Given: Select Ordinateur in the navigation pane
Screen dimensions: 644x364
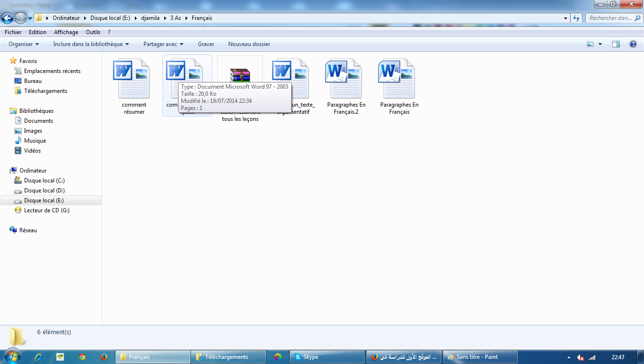Looking at the screenshot, I should point(33,171).
